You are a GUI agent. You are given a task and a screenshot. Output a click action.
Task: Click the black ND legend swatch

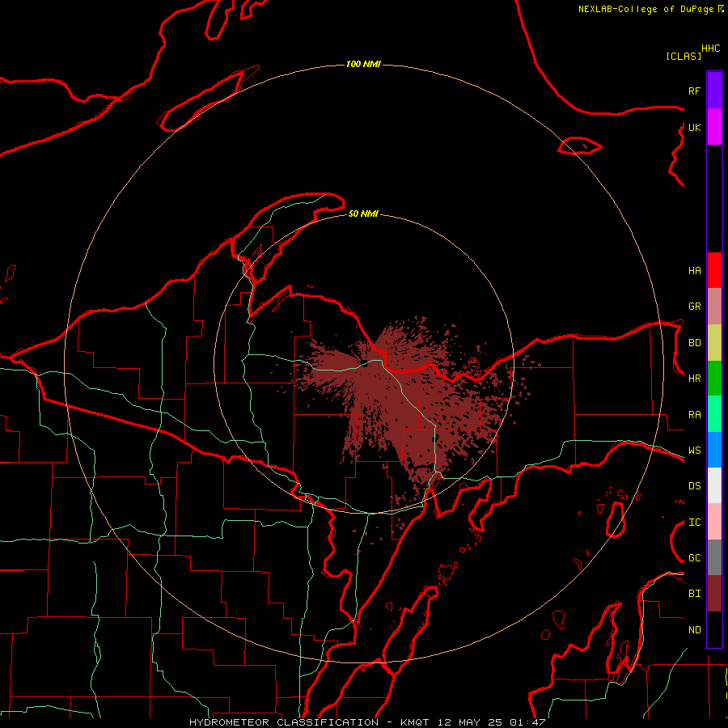click(714, 629)
